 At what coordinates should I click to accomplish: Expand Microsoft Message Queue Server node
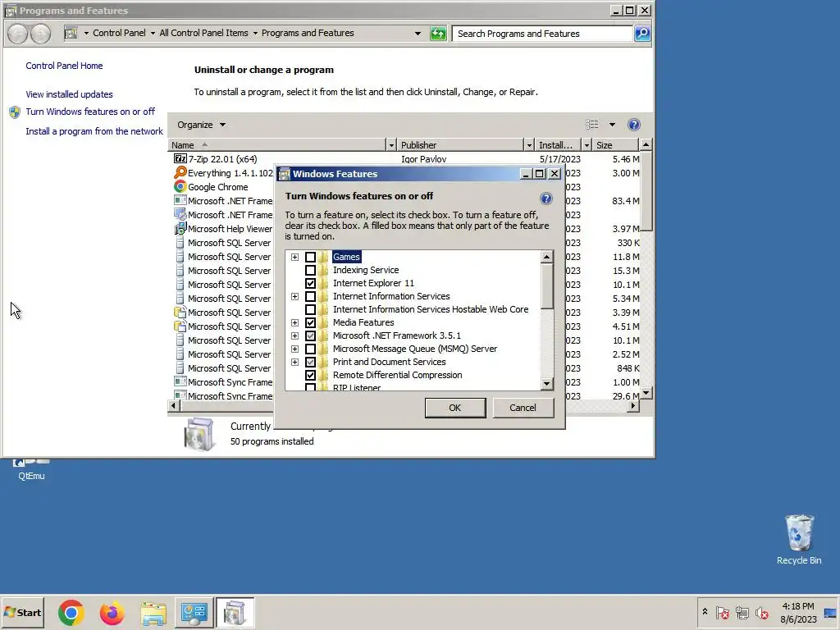294,349
